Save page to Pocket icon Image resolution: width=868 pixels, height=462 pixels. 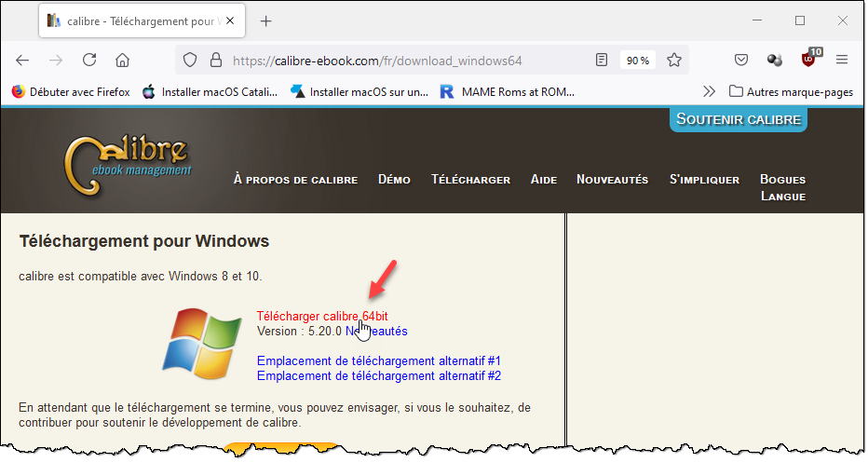pos(741,60)
